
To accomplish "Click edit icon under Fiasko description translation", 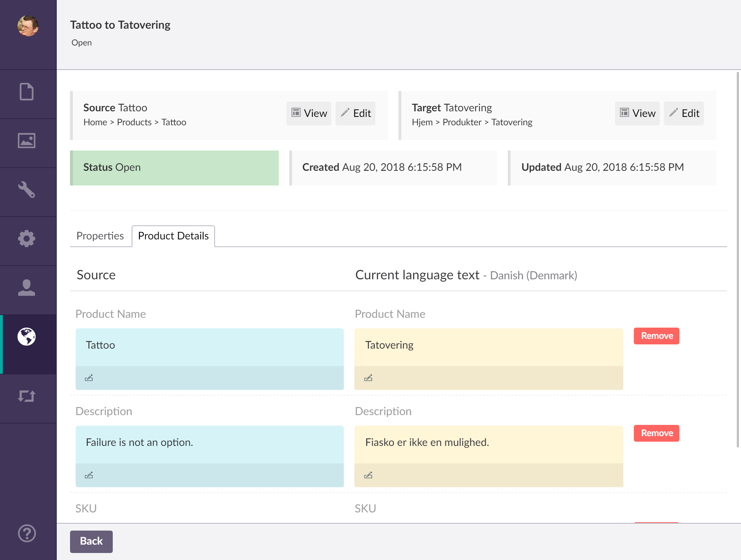I will (x=368, y=475).
